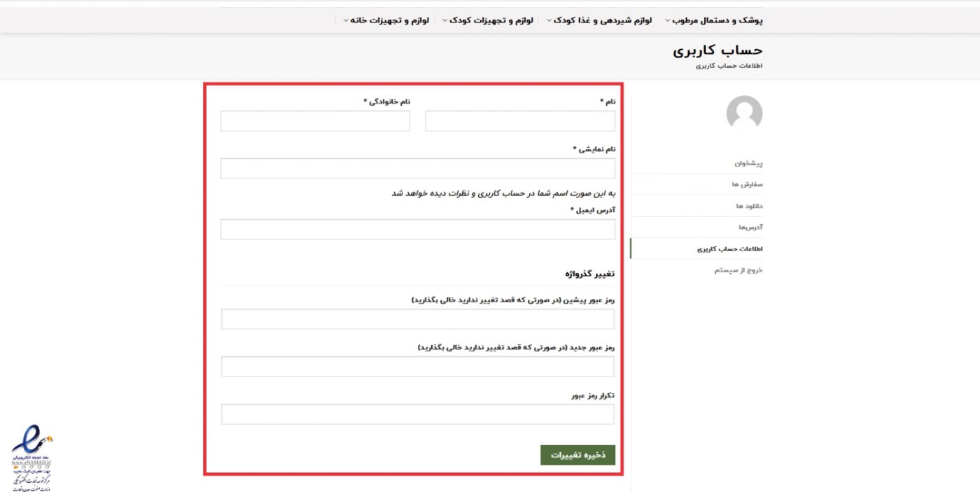Click خروج از سیستم to log out

[738, 270]
